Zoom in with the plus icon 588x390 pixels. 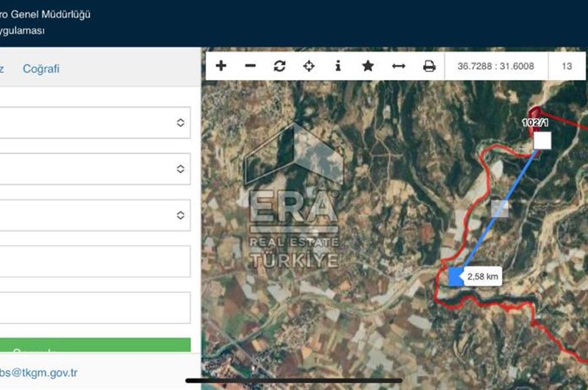221,66
